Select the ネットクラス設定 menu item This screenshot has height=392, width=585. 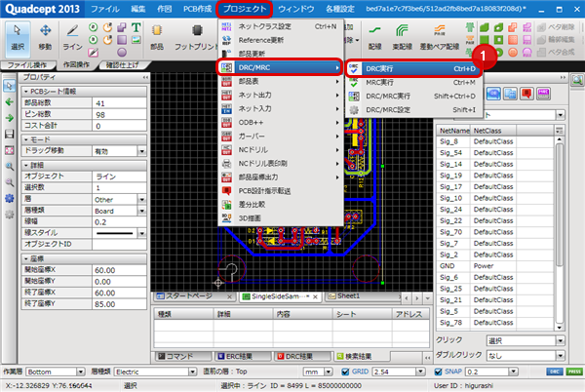(x=280, y=26)
